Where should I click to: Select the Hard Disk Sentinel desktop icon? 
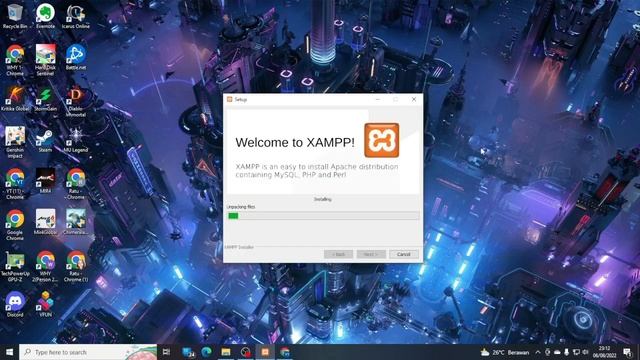pyautogui.click(x=45, y=60)
